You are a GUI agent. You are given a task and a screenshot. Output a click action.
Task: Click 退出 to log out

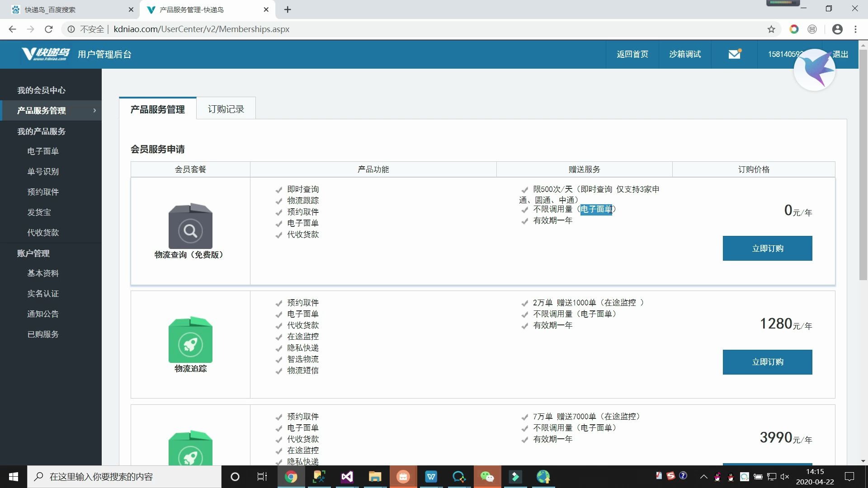(x=840, y=54)
